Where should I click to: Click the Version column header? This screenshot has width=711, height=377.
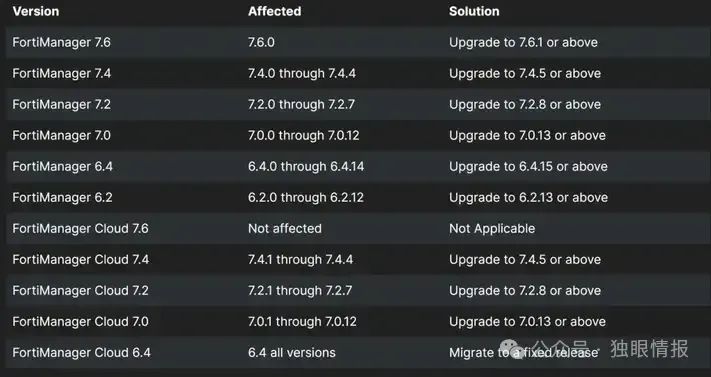(x=36, y=11)
